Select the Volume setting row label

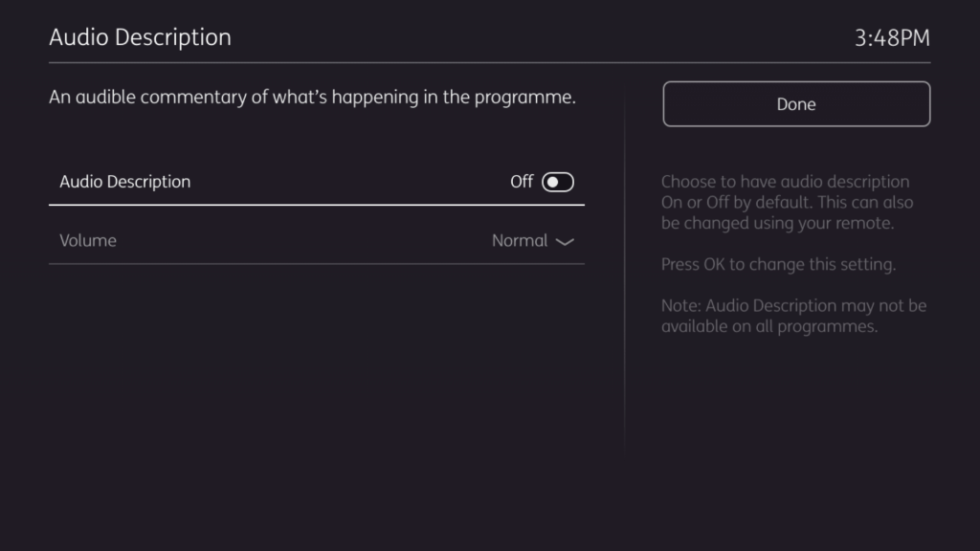88,241
